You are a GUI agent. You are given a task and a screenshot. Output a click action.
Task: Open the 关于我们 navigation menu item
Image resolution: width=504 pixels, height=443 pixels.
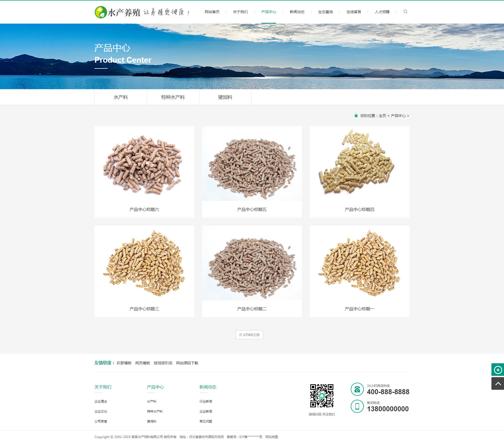240,12
